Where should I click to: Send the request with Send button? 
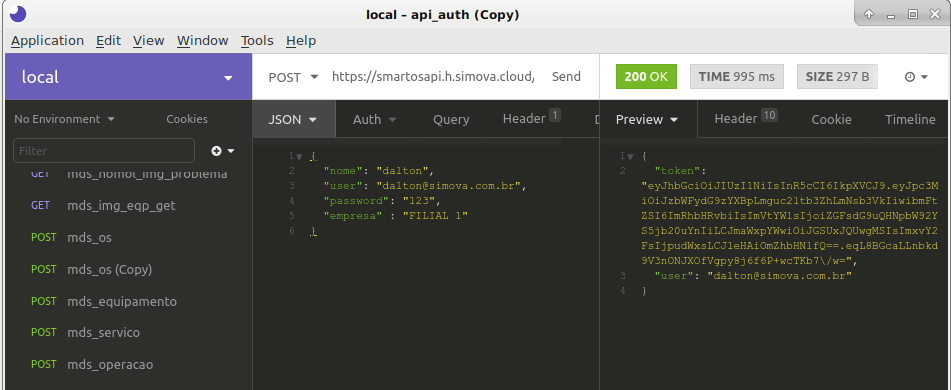click(566, 77)
